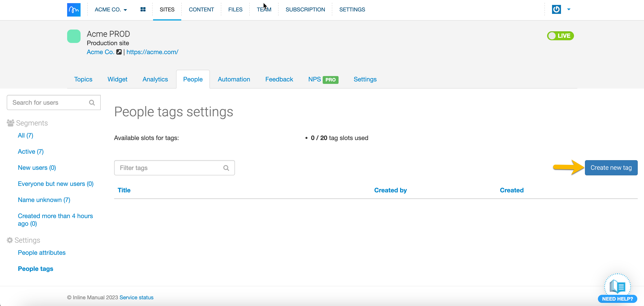
Task: Switch to the Automation tab
Action: (234, 79)
